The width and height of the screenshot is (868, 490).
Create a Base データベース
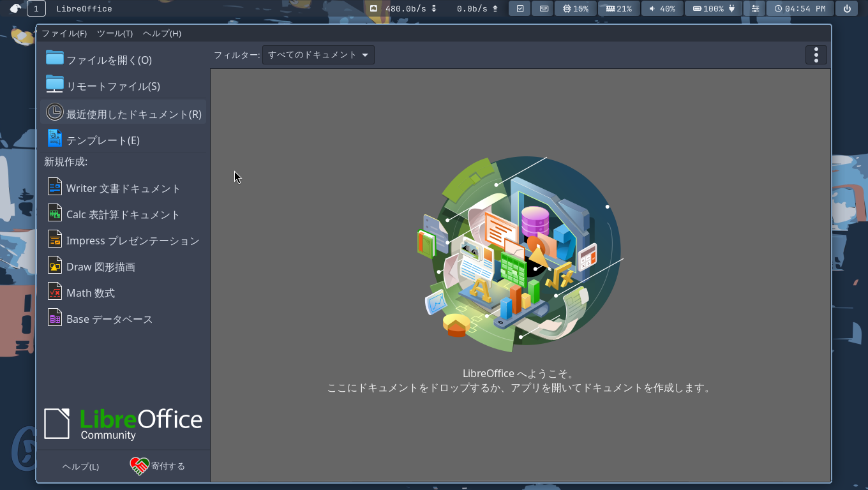click(x=123, y=318)
